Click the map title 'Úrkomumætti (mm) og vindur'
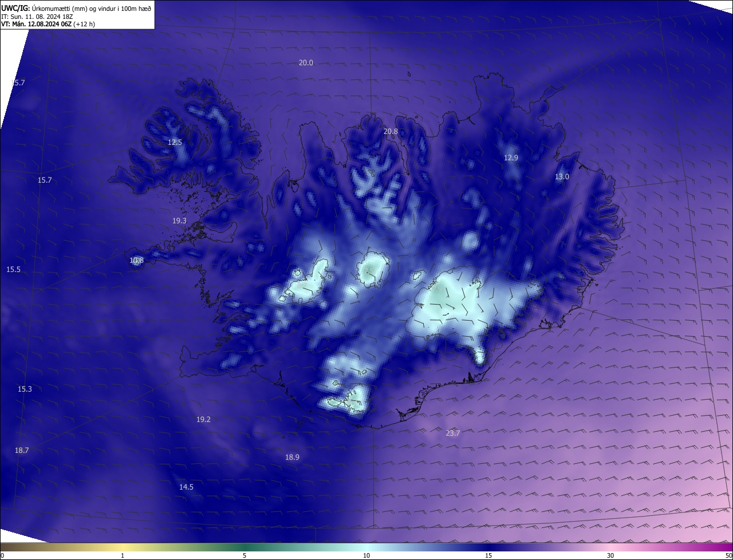 click(x=75, y=8)
